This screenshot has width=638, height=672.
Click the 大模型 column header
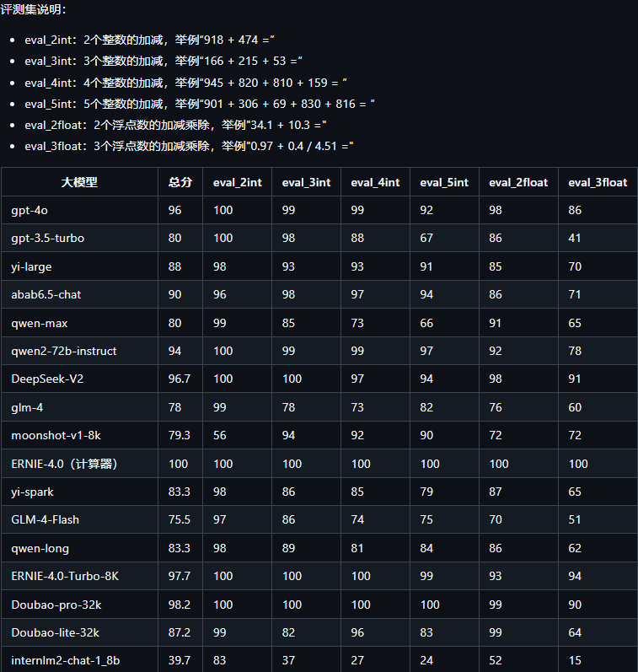79,182
